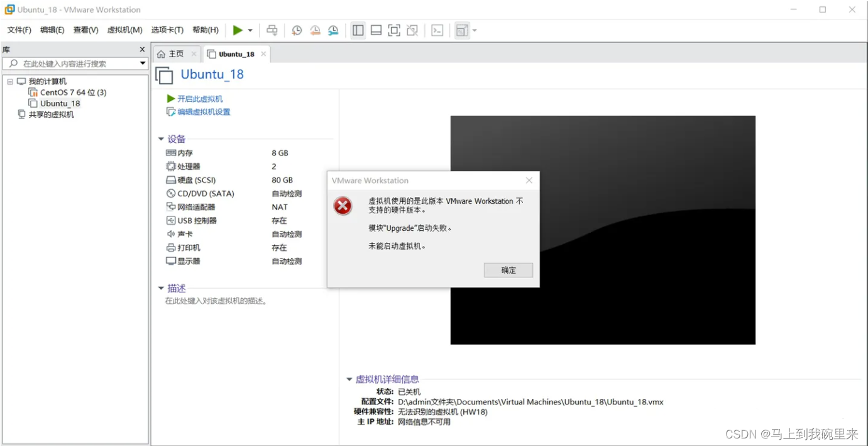The width and height of the screenshot is (868, 446).
Task: Open the 虚拟机(M) menu
Action: tap(125, 30)
